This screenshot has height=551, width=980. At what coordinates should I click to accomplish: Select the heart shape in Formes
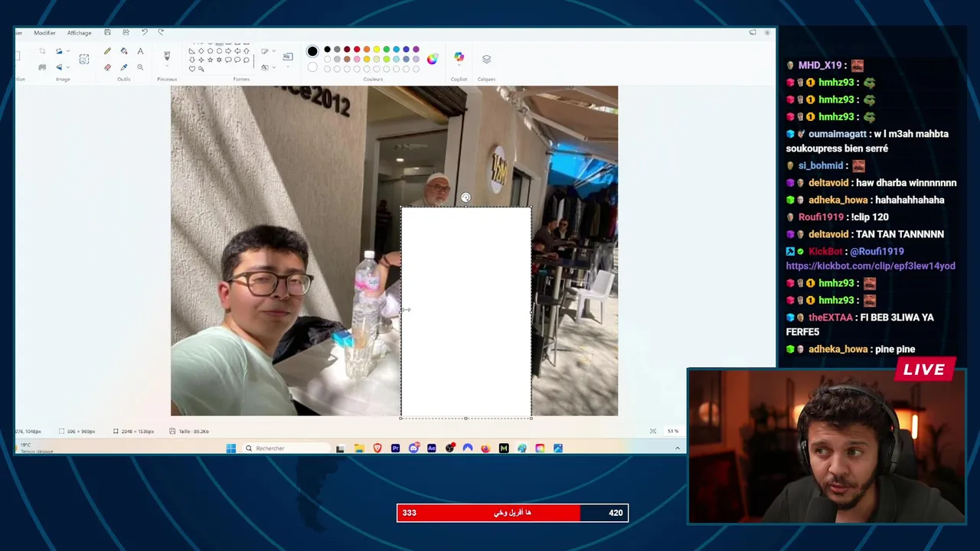pyautogui.click(x=192, y=68)
